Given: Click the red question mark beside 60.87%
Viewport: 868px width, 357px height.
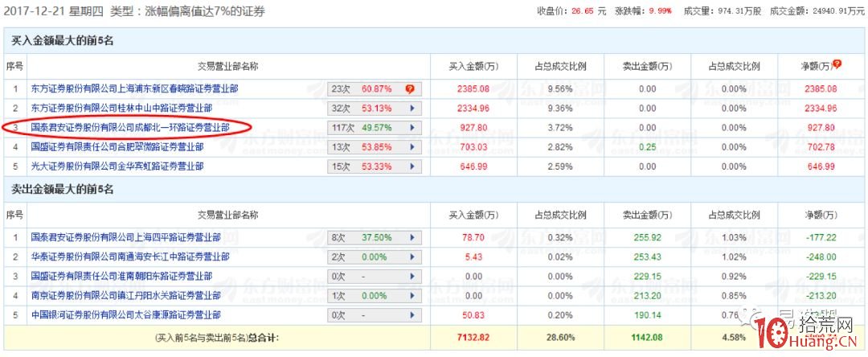Looking at the screenshot, I should 409,88.
